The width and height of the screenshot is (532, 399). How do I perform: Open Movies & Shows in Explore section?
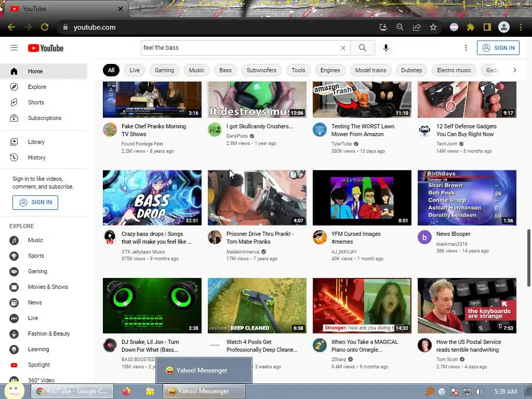[x=44, y=287]
